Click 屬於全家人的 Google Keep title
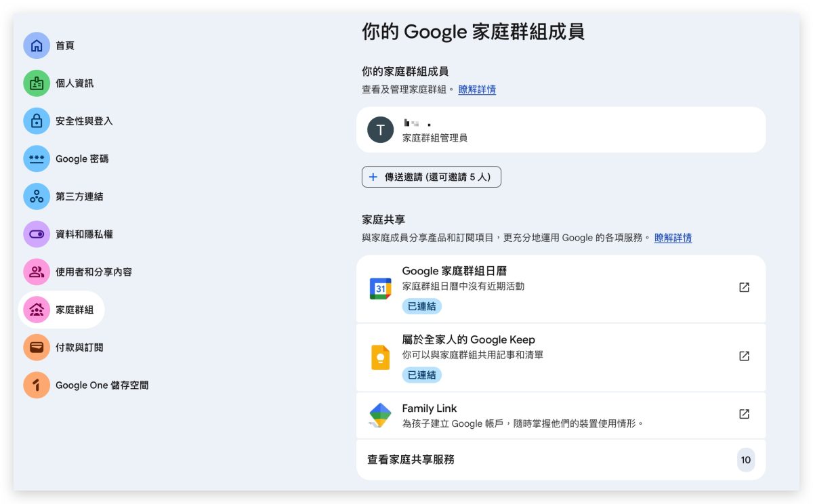The width and height of the screenshot is (813, 504). (x=469, y=339)
